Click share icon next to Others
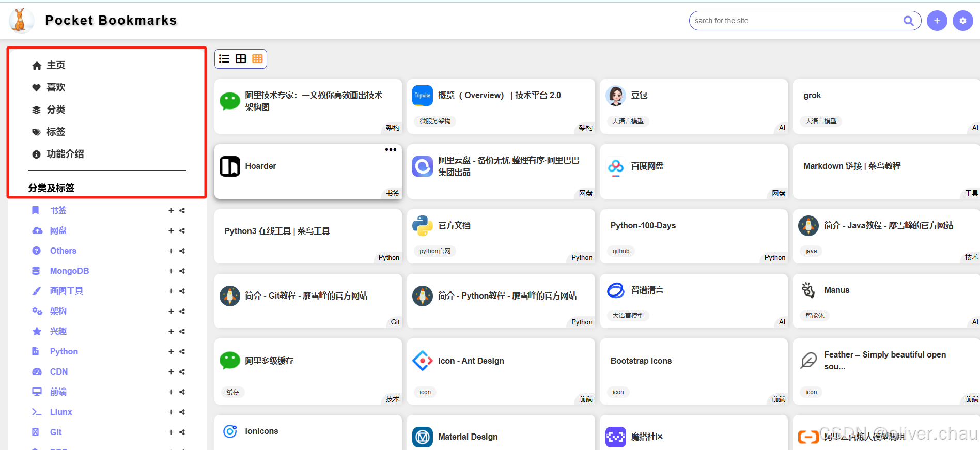The height and width of the screenshot is (450, 980). point(182,251)
